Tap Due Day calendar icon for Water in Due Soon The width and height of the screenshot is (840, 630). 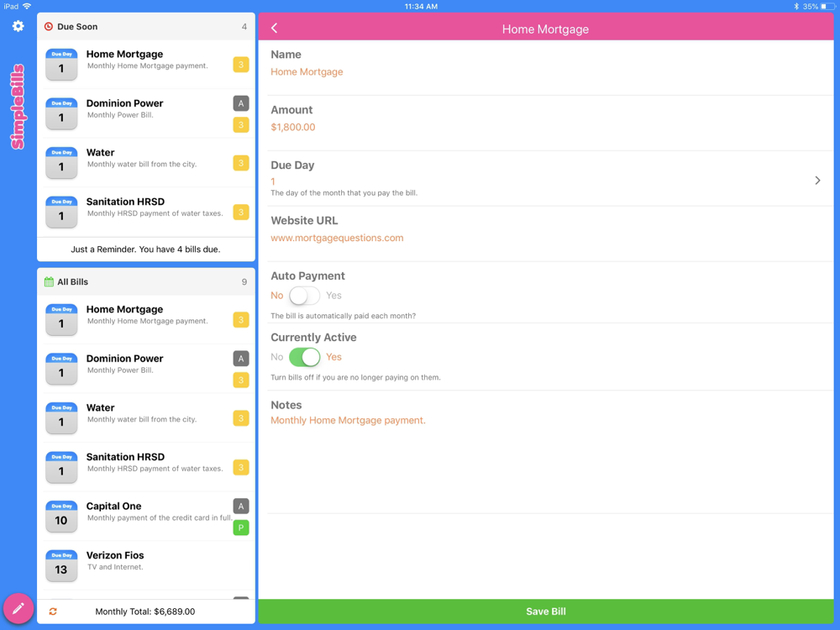(61, 163)
